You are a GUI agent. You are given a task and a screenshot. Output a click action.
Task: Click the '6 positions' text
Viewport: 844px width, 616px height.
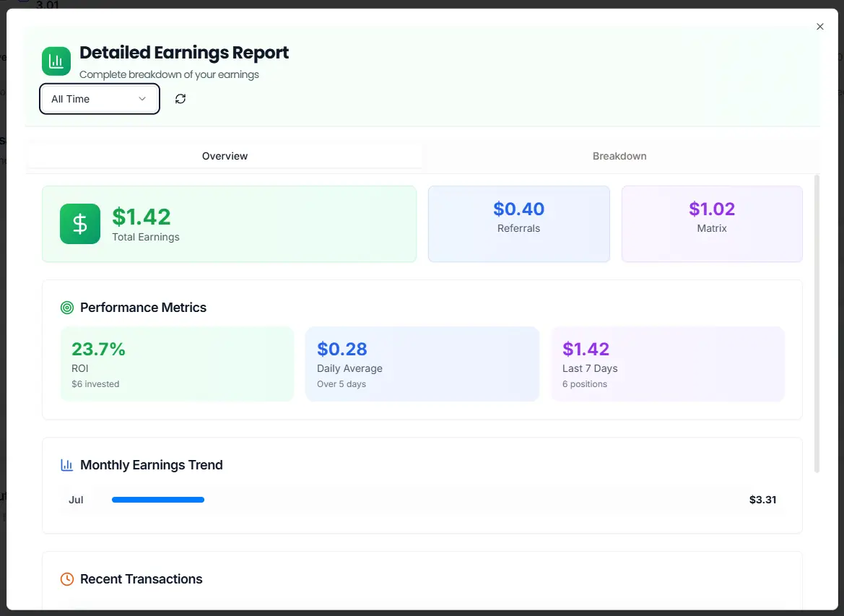click(x=585, y=384)
